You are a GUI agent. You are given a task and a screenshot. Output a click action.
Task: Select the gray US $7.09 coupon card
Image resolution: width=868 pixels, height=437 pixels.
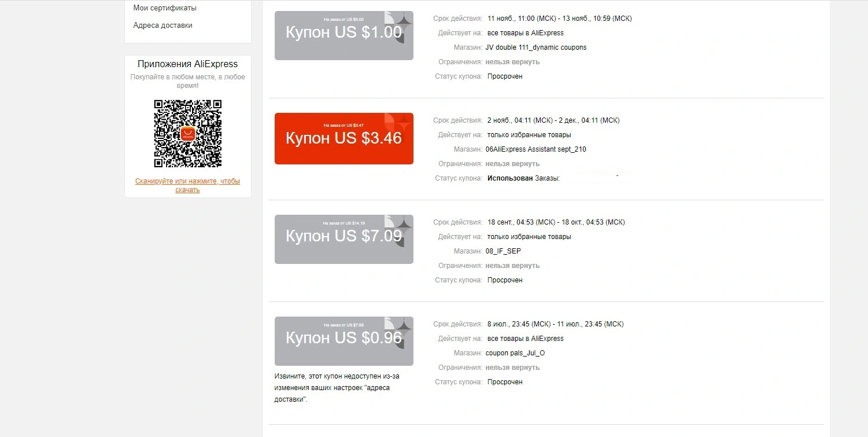pos(344,239)
